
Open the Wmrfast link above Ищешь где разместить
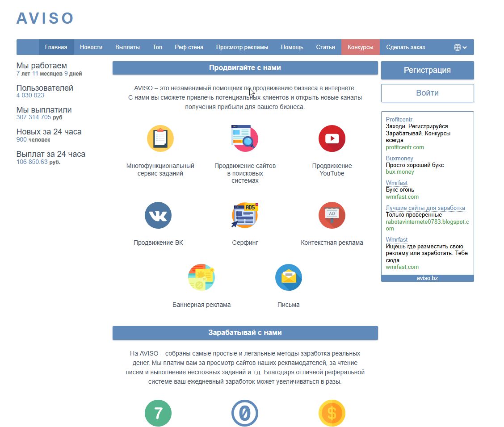[x=397, y=240]
